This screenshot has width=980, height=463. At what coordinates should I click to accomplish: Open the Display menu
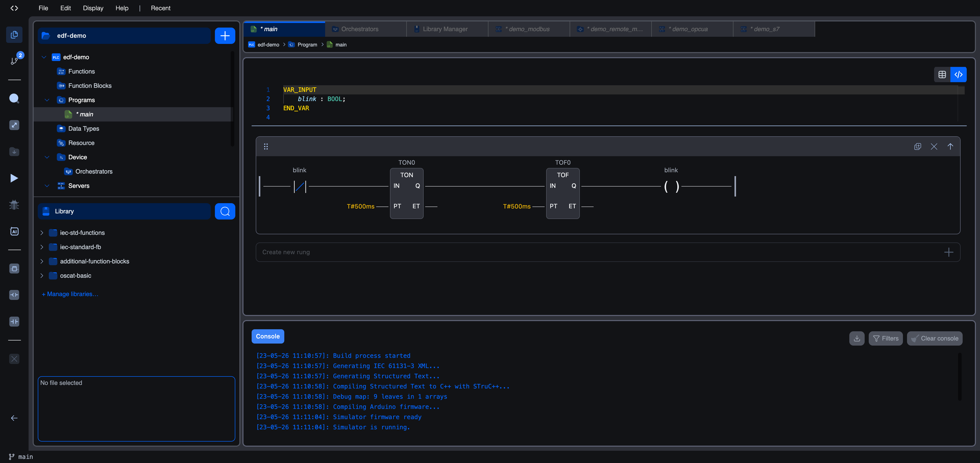(93, 8)
